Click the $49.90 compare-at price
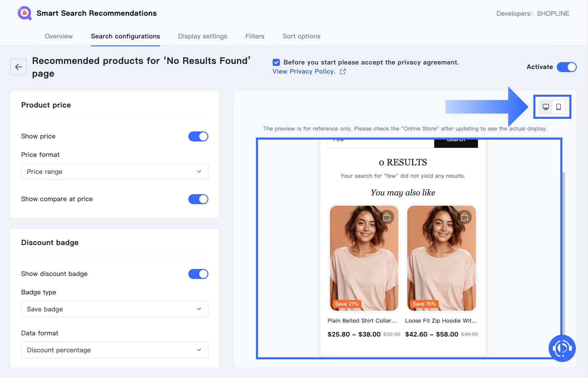The height and width of the screenshot is (378, 588). pos(470,334)
